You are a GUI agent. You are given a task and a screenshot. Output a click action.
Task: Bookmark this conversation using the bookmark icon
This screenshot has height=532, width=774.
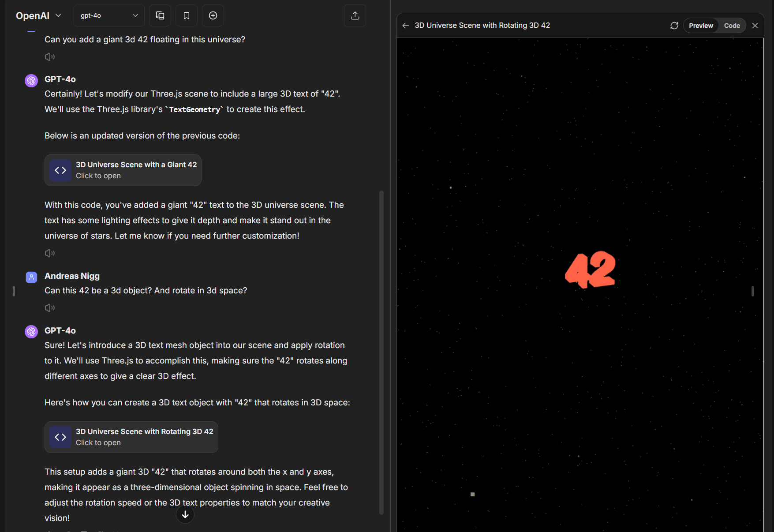pyautogui.click(x=187, y=15)
